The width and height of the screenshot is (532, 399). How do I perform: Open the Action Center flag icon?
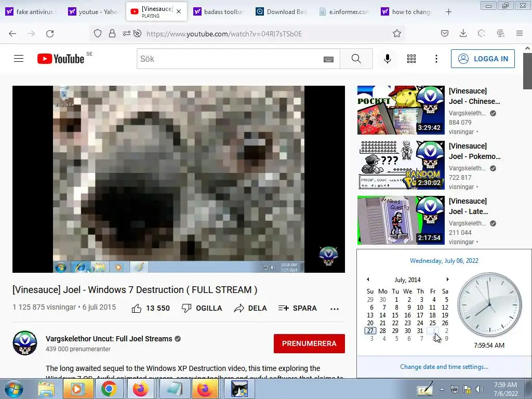pyautogui.click(x=467, y=390)
